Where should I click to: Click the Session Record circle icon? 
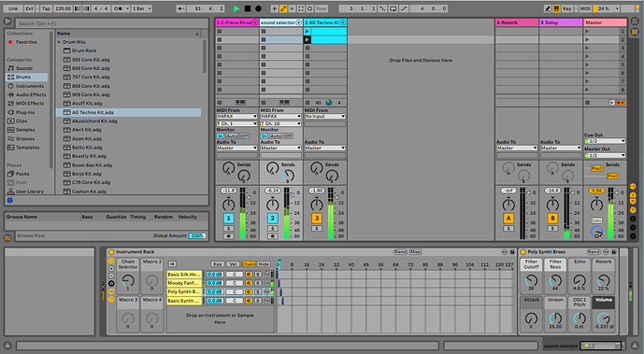[310, 8]
